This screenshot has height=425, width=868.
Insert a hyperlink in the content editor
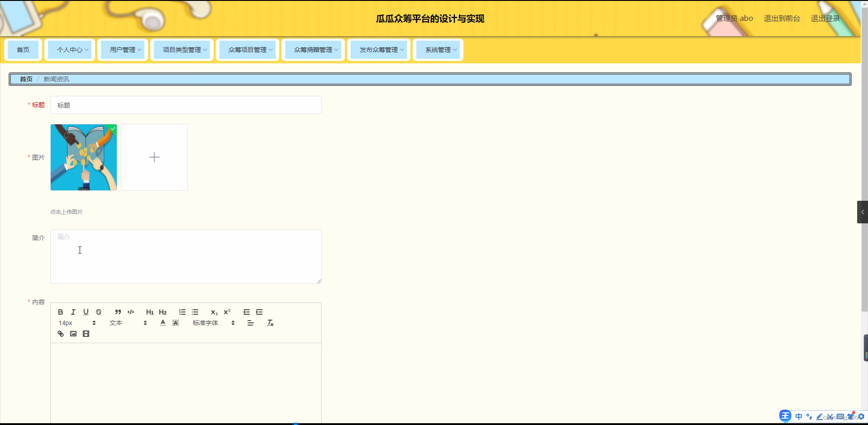60,334
